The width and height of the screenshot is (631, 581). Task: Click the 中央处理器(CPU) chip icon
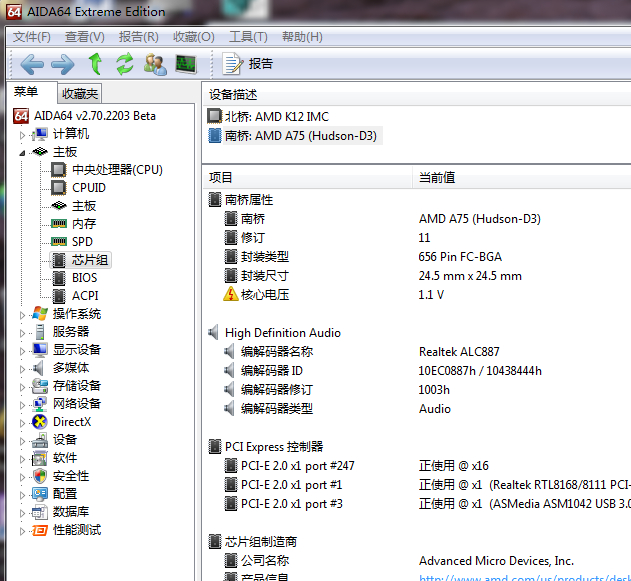coord(59,170)
